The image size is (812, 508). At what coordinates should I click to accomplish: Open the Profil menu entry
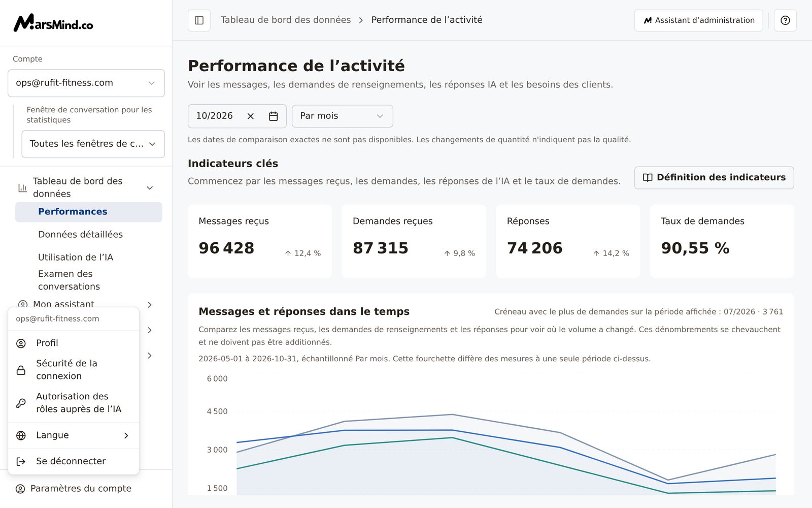[74, 343]
